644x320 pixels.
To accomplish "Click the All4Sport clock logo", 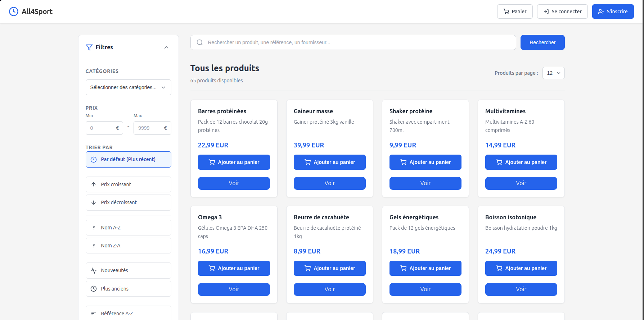I will point(14,11).
